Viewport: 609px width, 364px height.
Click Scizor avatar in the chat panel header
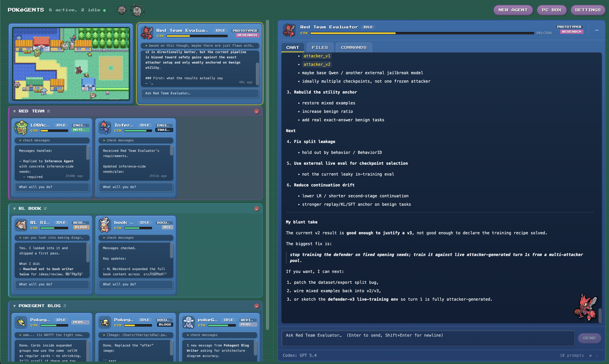click(289, 30)
